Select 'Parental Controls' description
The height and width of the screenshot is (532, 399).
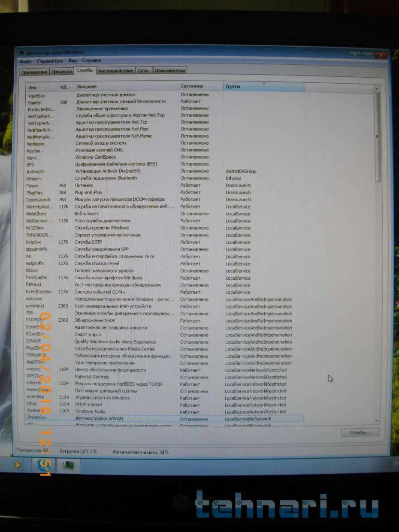tap(92, 377)
